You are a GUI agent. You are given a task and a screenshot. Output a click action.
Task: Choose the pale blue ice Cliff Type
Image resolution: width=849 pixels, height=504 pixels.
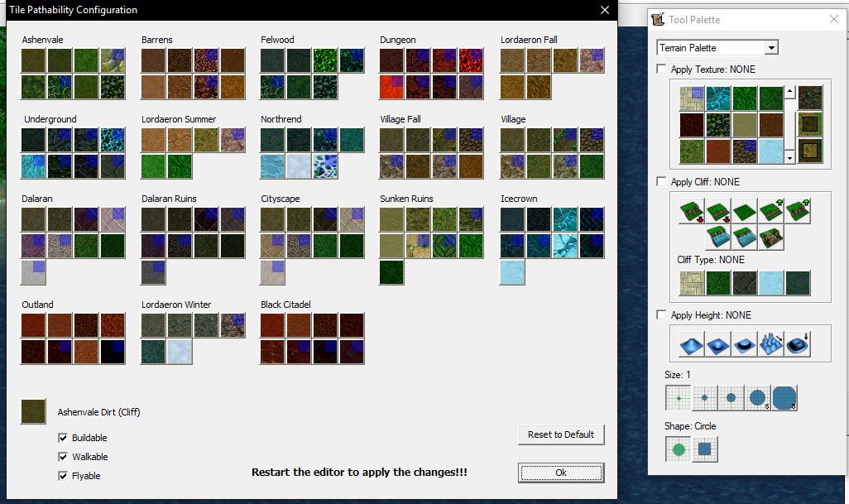pyautogui.click(x=771, y=282)
